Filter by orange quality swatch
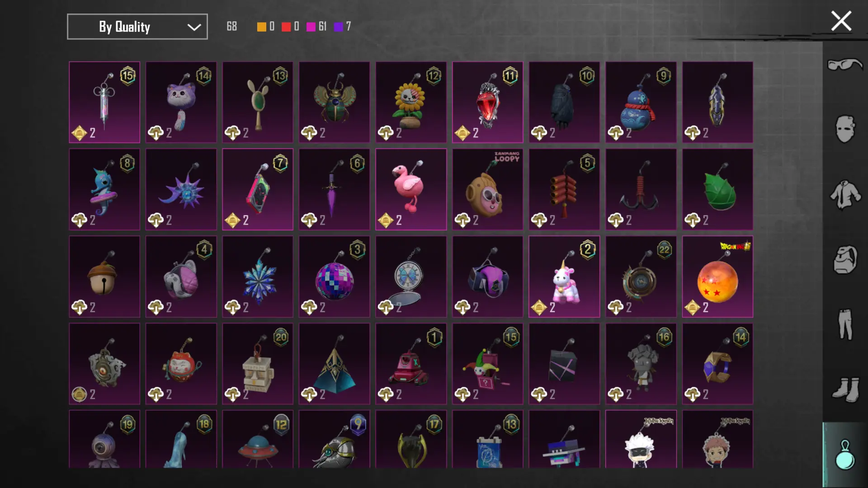The width and height of the screenshot is (868, 488). (262, 27)
